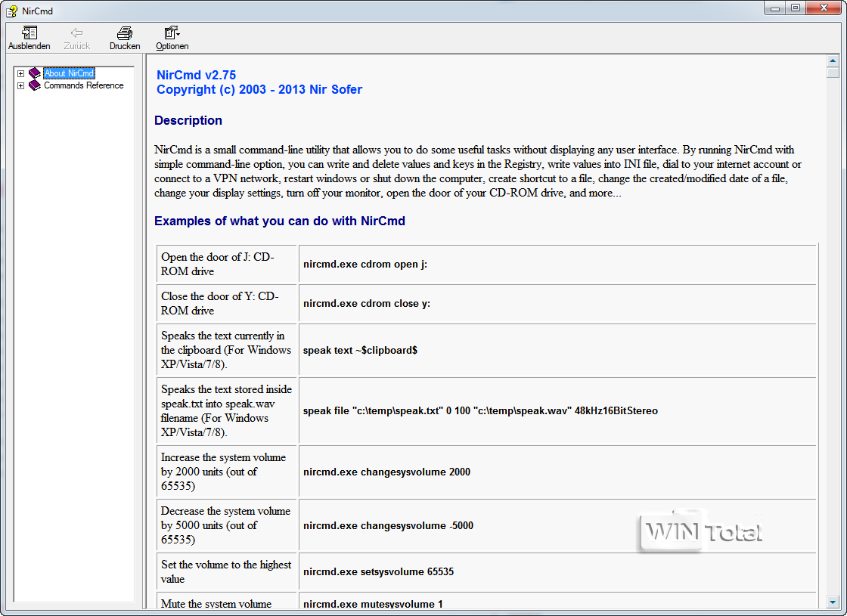Click the NirCmd help icon in title bar
The width and height of the screenshot is (847, 616).
(11, 11)
